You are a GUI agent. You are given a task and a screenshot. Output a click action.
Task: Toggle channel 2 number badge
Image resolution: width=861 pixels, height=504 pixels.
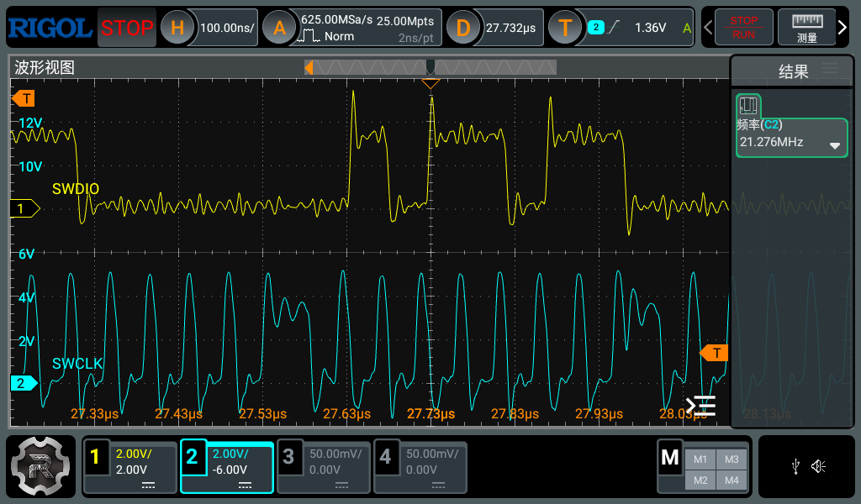click(x=193, y=456)
